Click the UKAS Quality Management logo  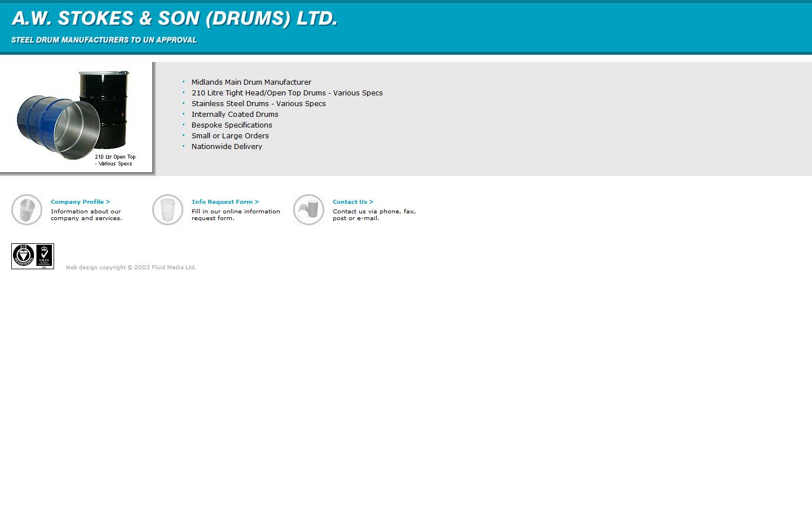pos(43,255)
